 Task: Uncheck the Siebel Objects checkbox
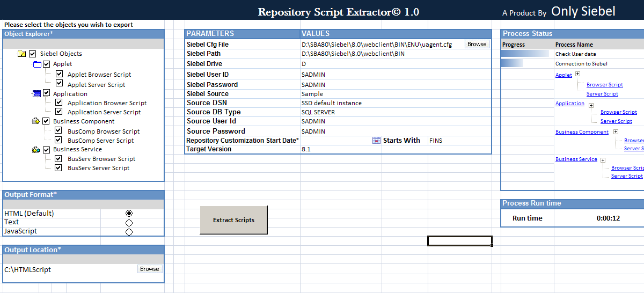click(x=33, y=54)
